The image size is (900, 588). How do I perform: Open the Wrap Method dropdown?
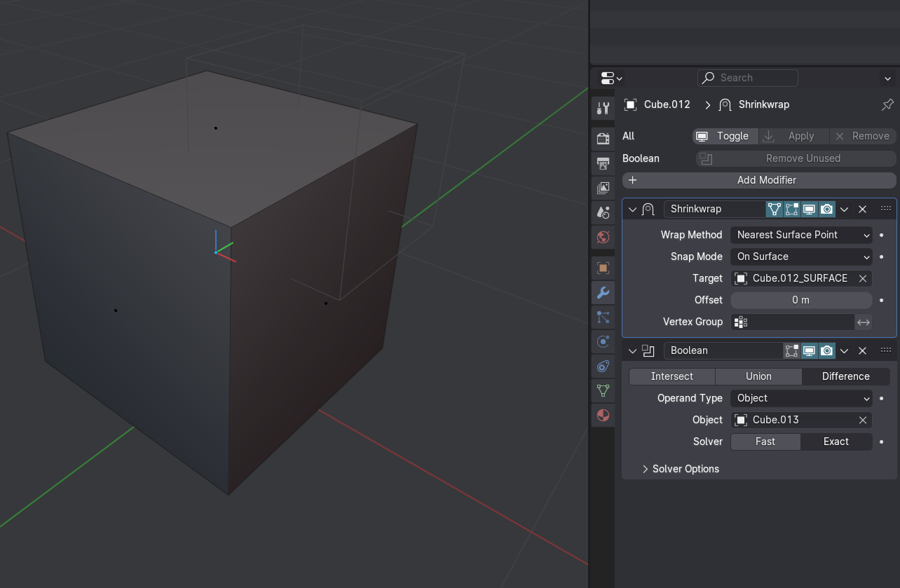801,235
